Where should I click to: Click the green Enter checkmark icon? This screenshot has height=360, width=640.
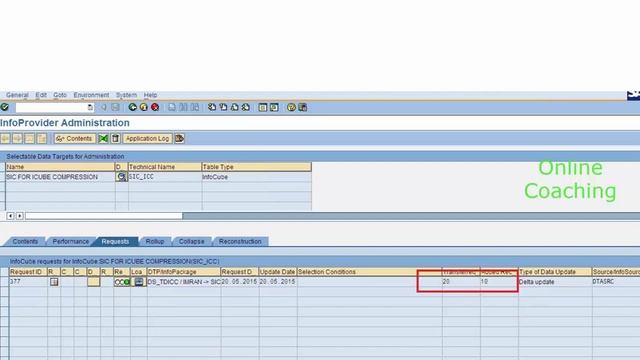[x=4, y=107]
